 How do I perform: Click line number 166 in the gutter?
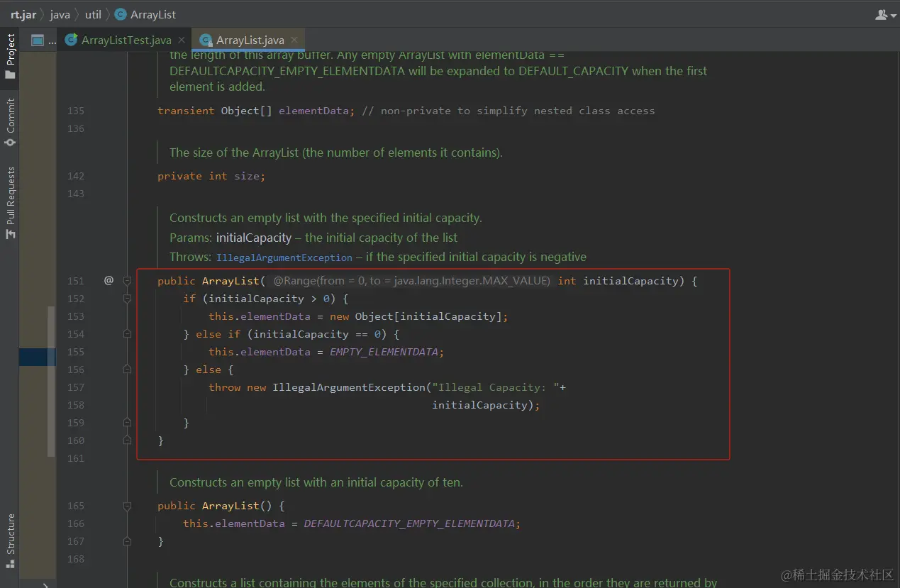(x=76, y=523)
